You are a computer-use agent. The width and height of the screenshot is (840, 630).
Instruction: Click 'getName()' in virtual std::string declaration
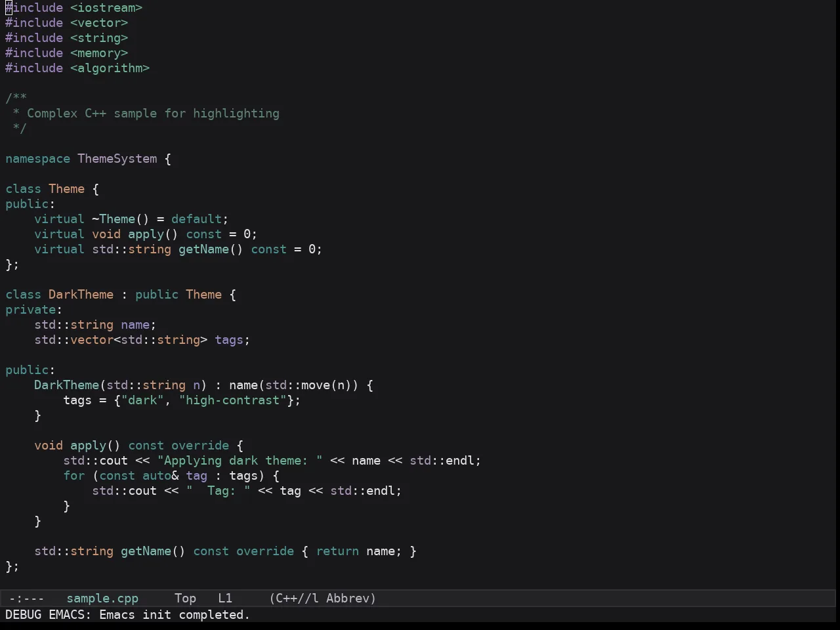[x=211, y=249]
